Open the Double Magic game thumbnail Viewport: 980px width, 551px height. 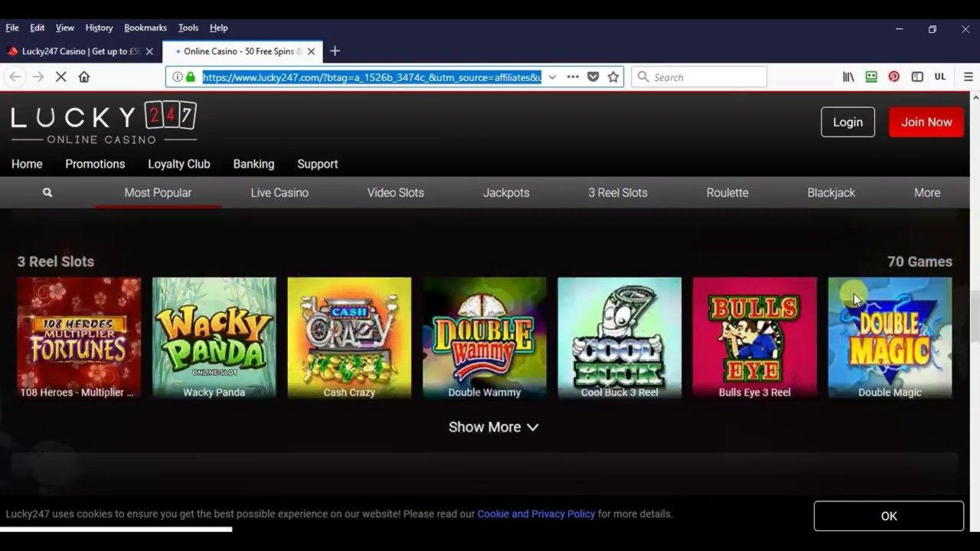tap(890, 338)
